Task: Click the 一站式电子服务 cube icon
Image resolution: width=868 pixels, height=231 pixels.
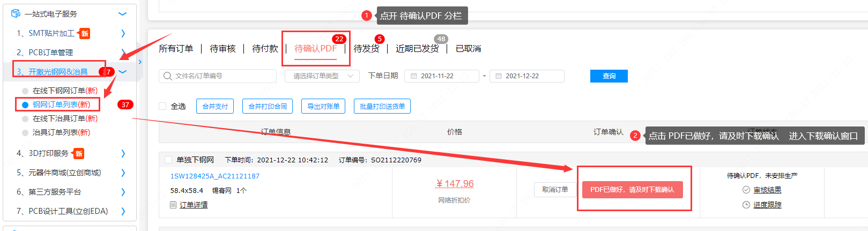Action: coord(16,13)
